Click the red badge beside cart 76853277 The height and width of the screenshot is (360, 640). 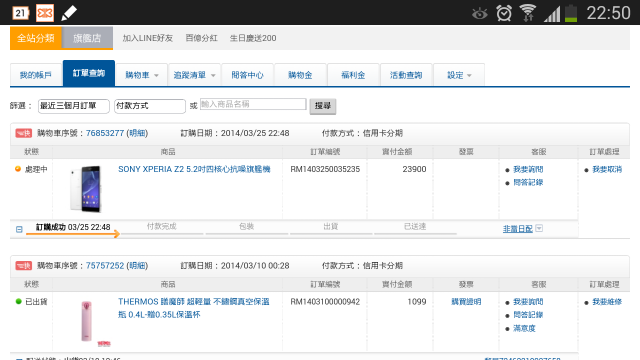click(x=23, y=133)
